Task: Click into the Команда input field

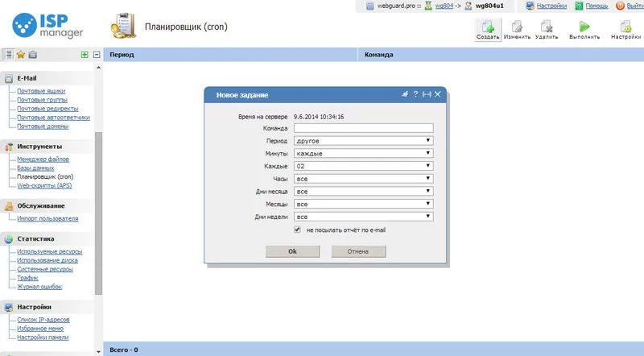Action: click(x=364, y=128)
